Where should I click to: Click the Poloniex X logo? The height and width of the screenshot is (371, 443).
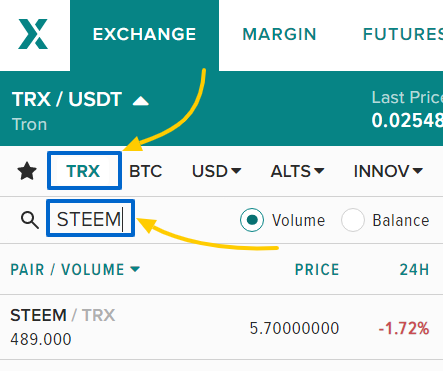click(x=33, y=34)
